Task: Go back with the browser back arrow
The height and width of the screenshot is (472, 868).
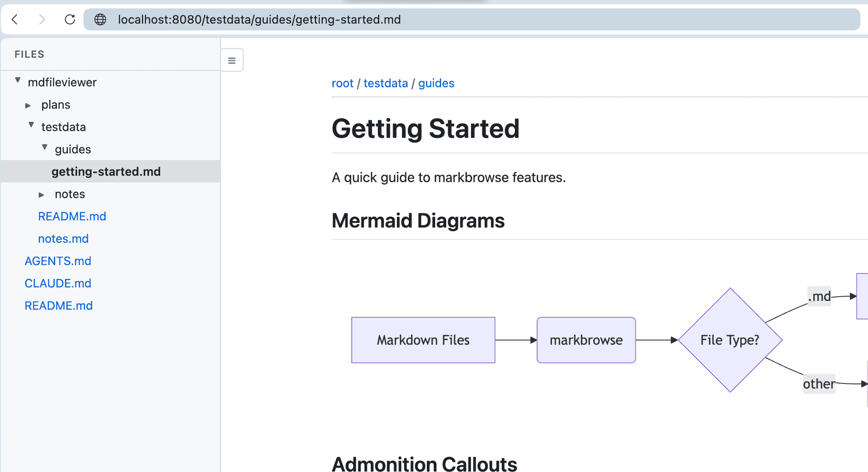Action: coord(15,19)
